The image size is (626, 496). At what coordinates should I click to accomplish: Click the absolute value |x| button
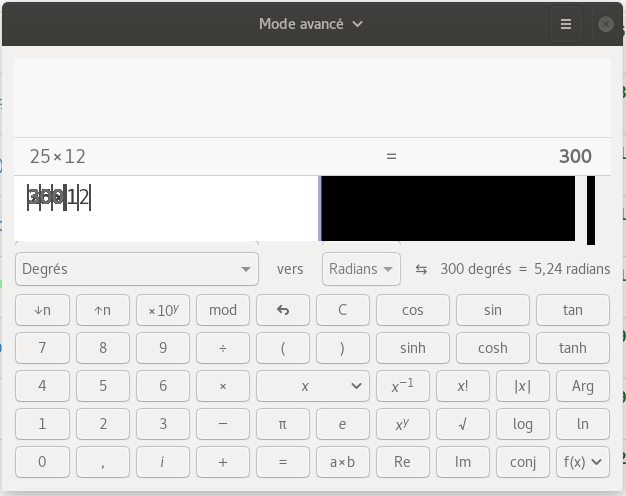(x=523, y=386)
